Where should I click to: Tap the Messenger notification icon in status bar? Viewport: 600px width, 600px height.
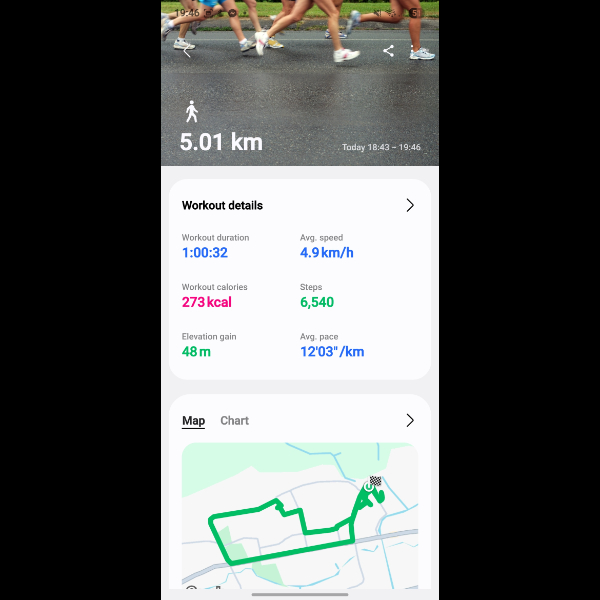(x=232, y=13)
